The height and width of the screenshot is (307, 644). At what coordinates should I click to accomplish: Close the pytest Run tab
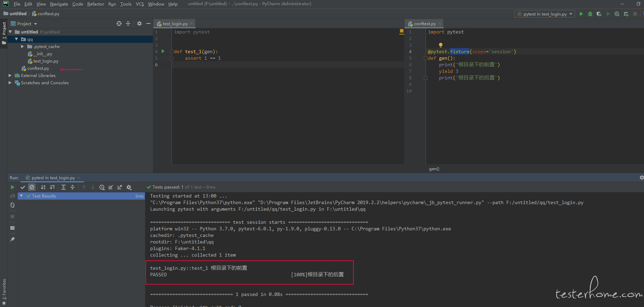pos(79,178)
